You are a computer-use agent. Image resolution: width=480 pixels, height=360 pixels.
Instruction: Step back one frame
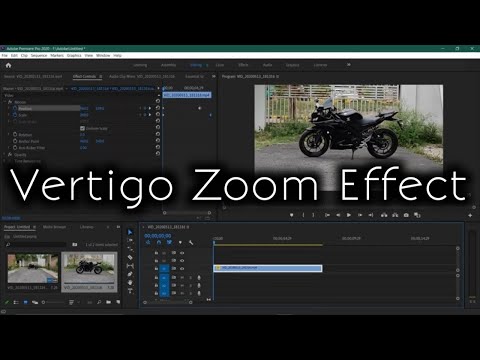click(x=338, y=215)
